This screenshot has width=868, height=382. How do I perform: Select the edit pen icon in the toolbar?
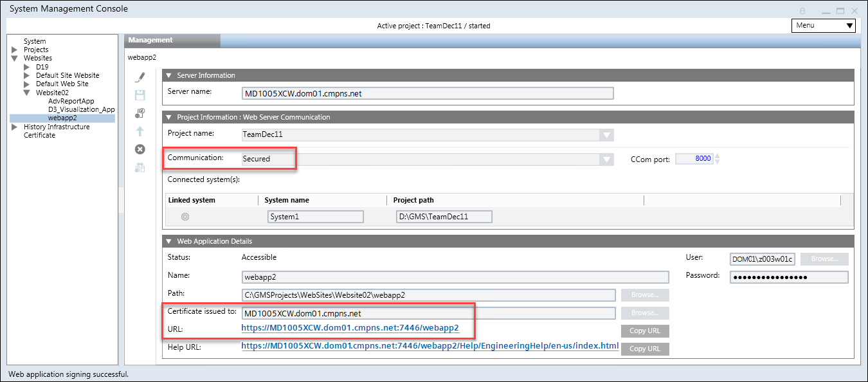(140, 77)
